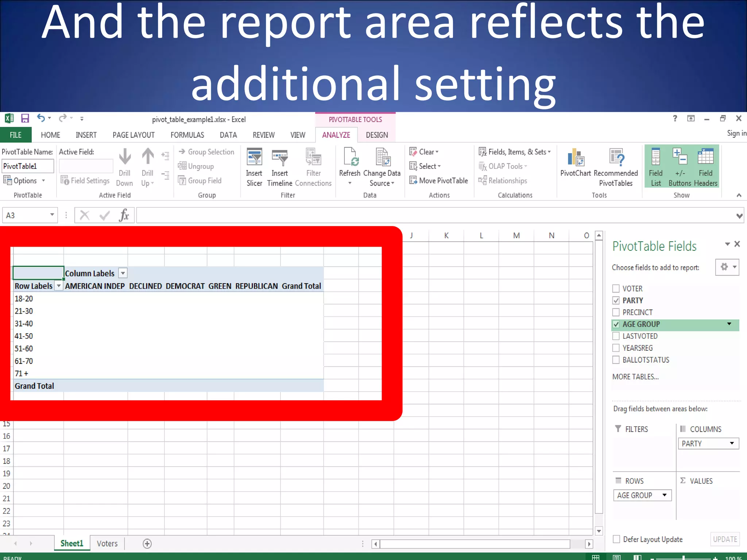This screenshot has height=560, width=747.
Task: Switch to the FORMULAS tab
Action: pos(187,135)
